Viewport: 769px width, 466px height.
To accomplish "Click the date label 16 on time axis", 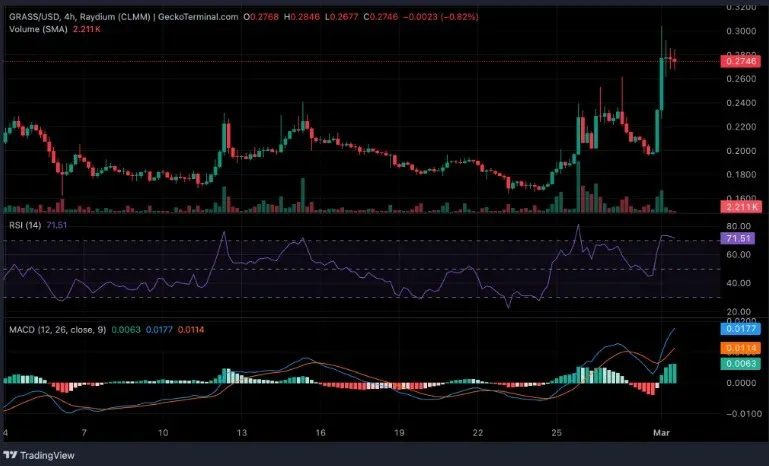I will (x=320, y=433).
